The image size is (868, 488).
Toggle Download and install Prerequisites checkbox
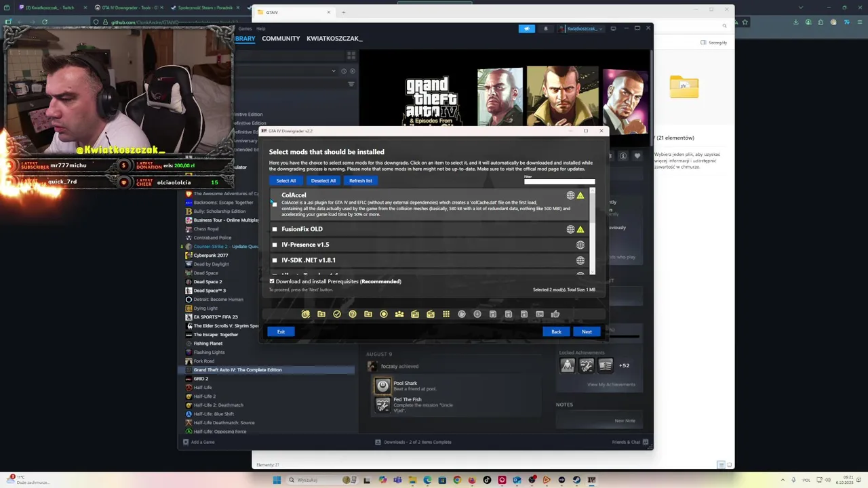coord(272,281)
